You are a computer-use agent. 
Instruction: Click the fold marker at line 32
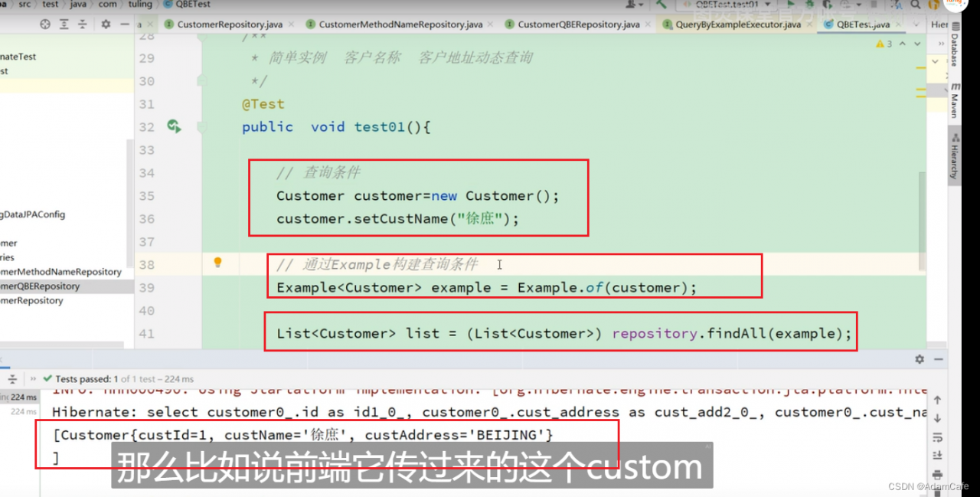pyautogui.click(x=202, y=127)
